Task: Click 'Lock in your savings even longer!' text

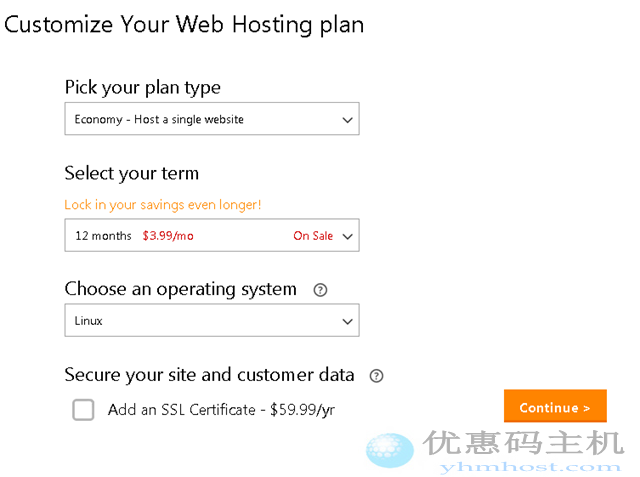Action: (x=163, y=205)
